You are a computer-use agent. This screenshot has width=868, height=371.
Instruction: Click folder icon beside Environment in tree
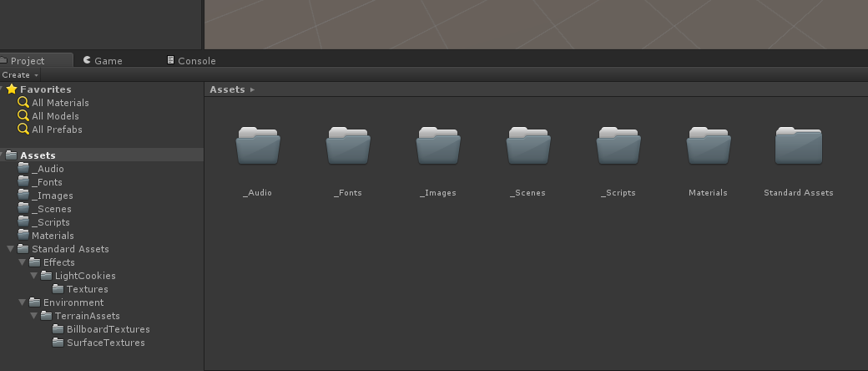pos(35,302)
